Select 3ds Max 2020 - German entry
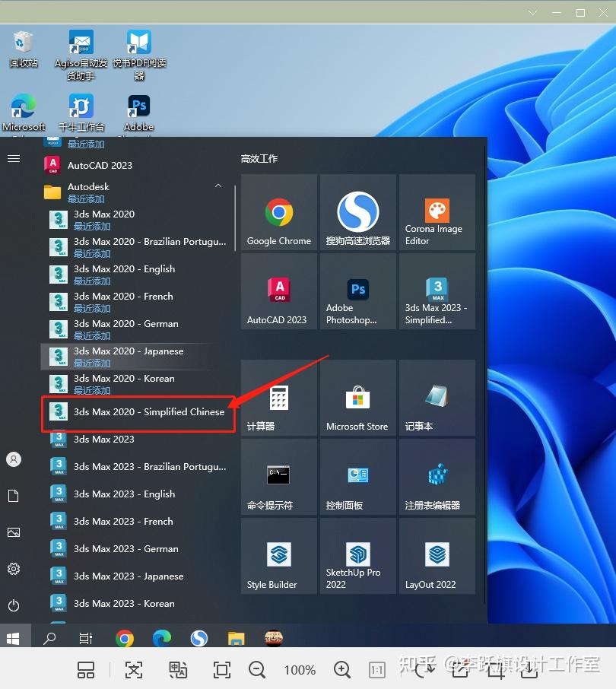The image size is (616, 689). click(x=137, y=329)
